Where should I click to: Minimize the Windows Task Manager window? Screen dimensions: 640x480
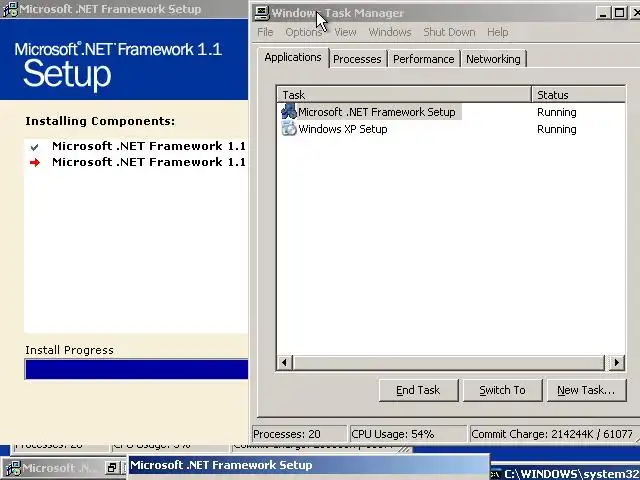pos(603,13)
